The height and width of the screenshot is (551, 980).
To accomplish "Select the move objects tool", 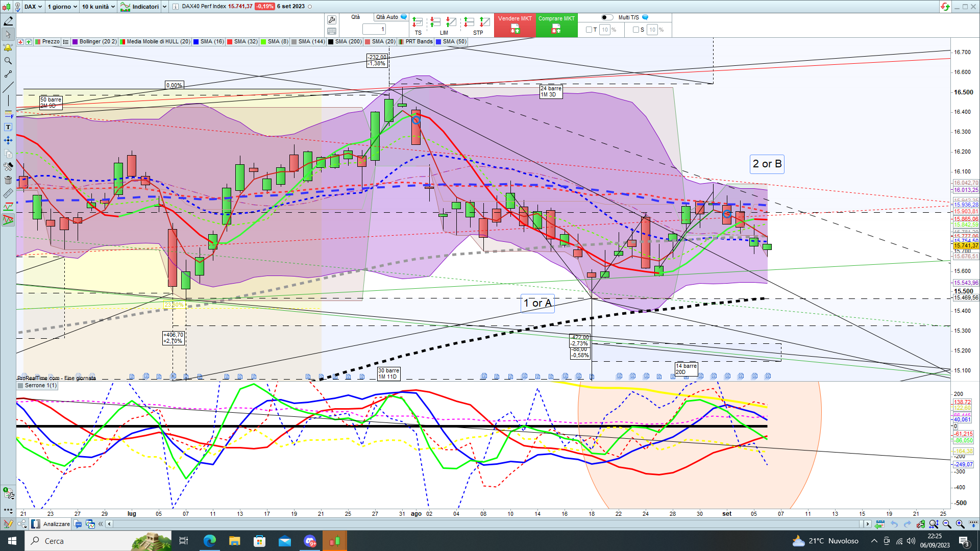I will [8, 140].
